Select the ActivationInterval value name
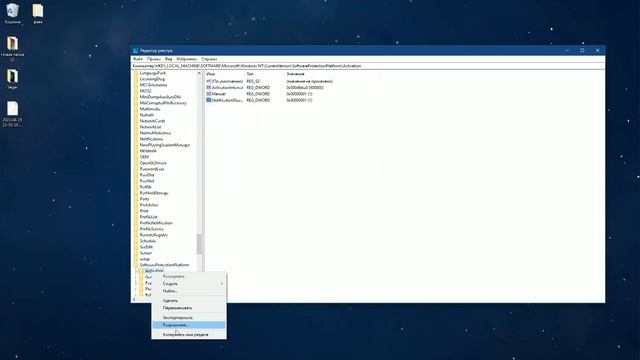Image resolution: width=640 pixels, height=360 pixels. (x=227, y=87)
